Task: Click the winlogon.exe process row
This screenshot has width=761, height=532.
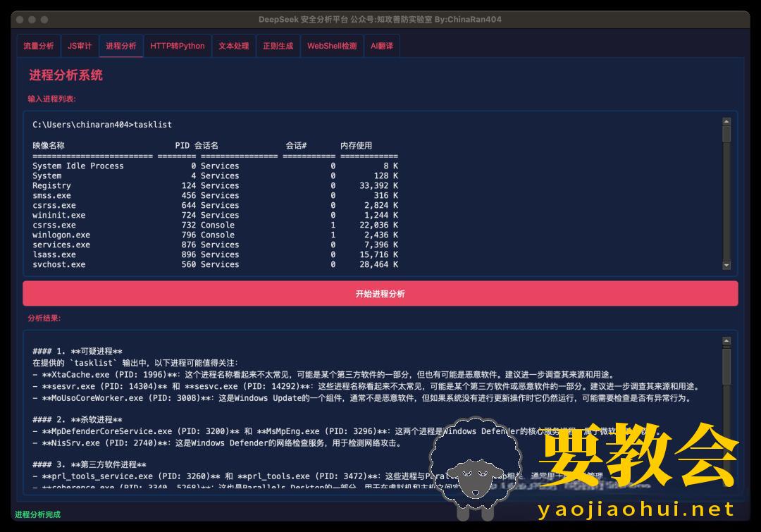Action: (216, 235)
